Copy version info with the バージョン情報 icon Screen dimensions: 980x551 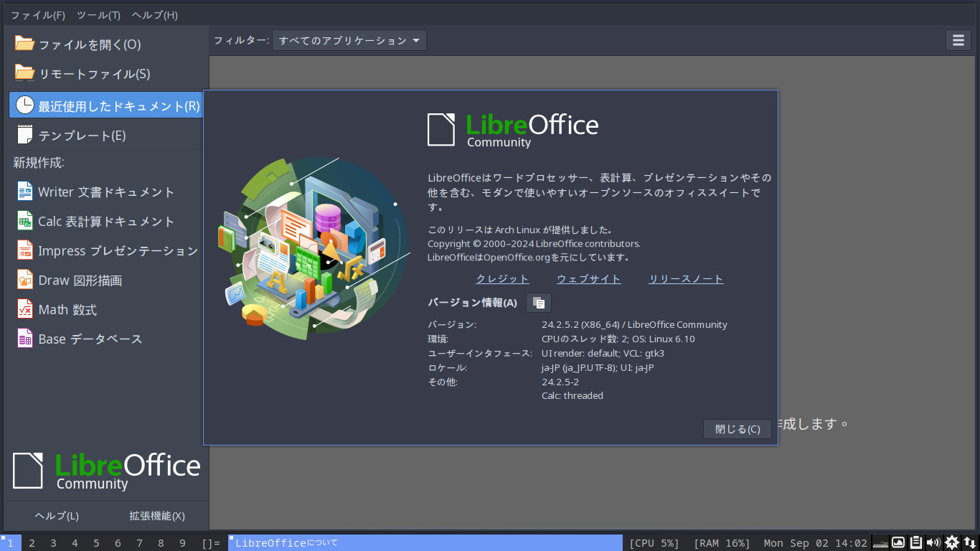[539, 303]
